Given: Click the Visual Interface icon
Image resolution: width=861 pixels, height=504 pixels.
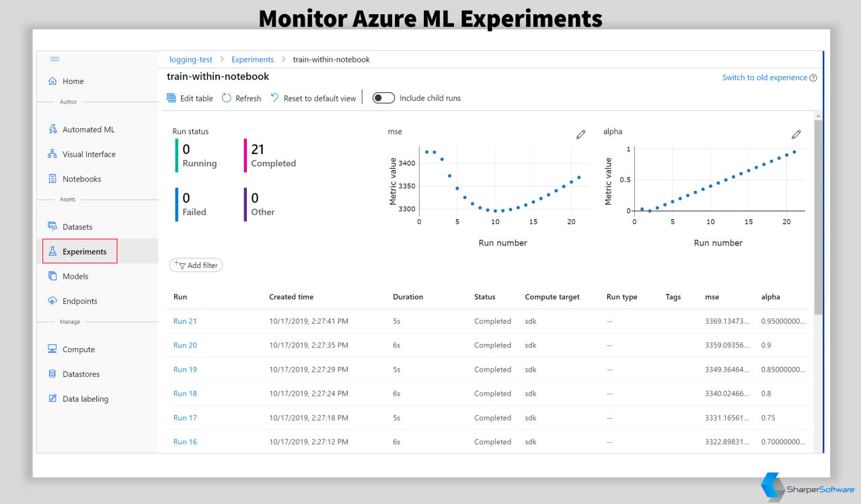Looking at the screenshot, I should (52, 154).
